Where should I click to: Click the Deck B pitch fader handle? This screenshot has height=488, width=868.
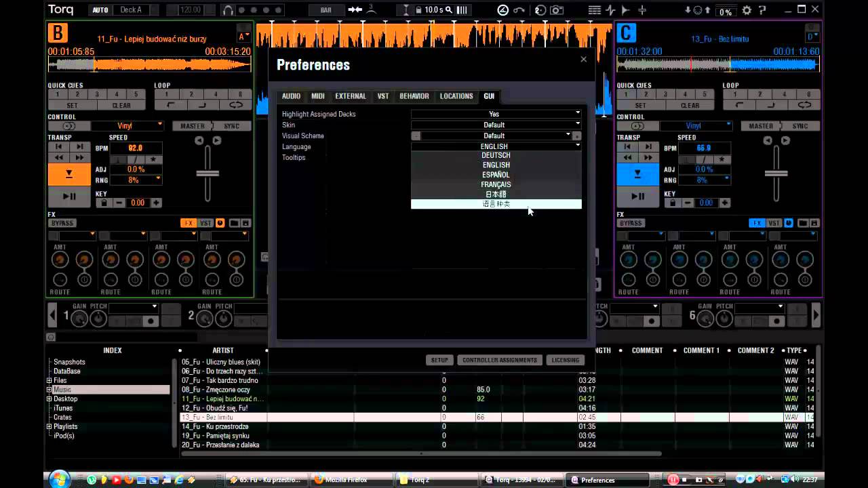(208, 174)
